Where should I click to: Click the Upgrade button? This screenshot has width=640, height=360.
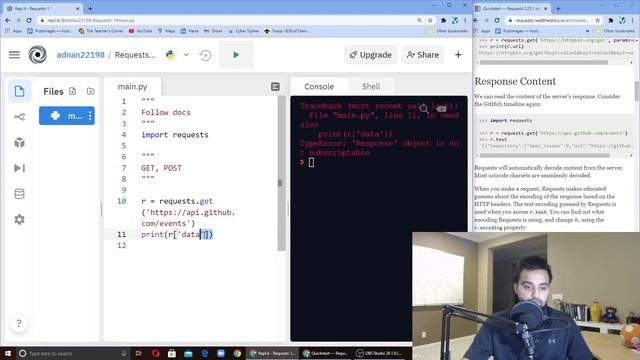[371, 55]
